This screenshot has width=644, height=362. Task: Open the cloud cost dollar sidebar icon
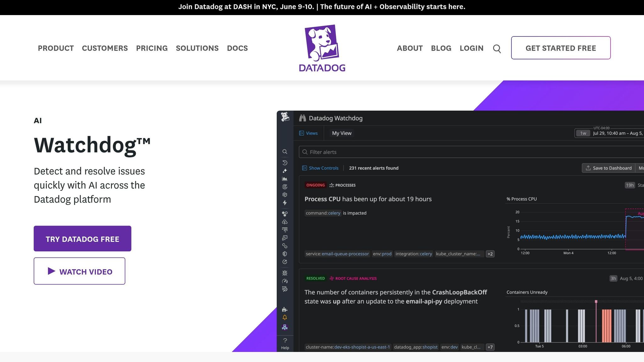285,222
